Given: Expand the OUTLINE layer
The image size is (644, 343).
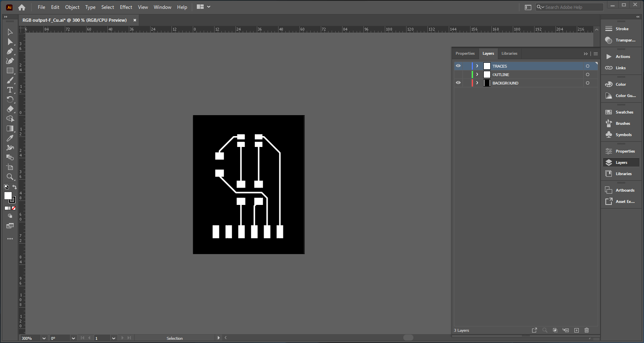Looking at the screenshot, I should click(477, 74).
